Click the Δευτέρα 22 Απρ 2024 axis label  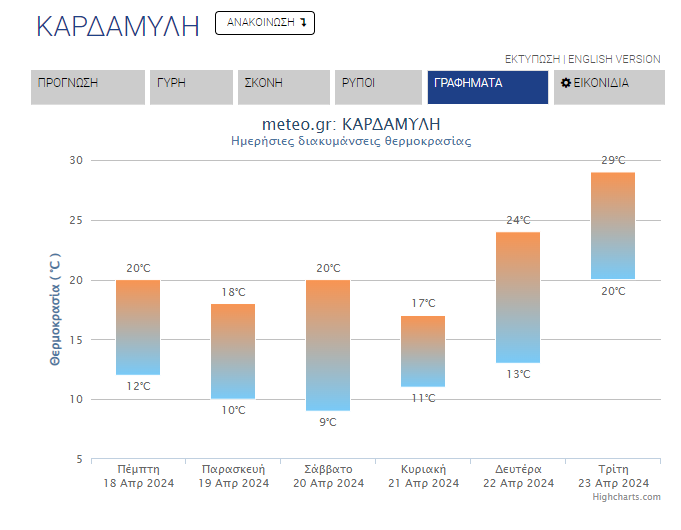519,476
